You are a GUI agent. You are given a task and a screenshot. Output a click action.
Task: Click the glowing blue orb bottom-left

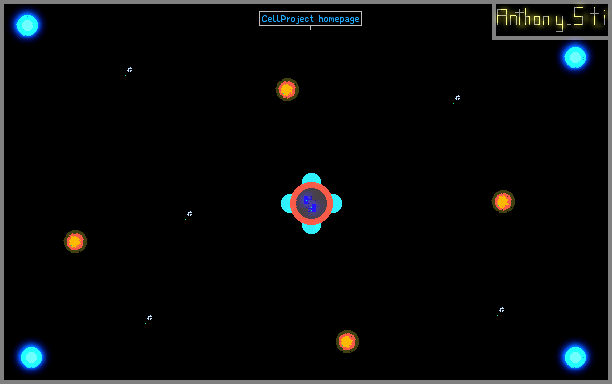pyautogui.click(x=31, y=357)
